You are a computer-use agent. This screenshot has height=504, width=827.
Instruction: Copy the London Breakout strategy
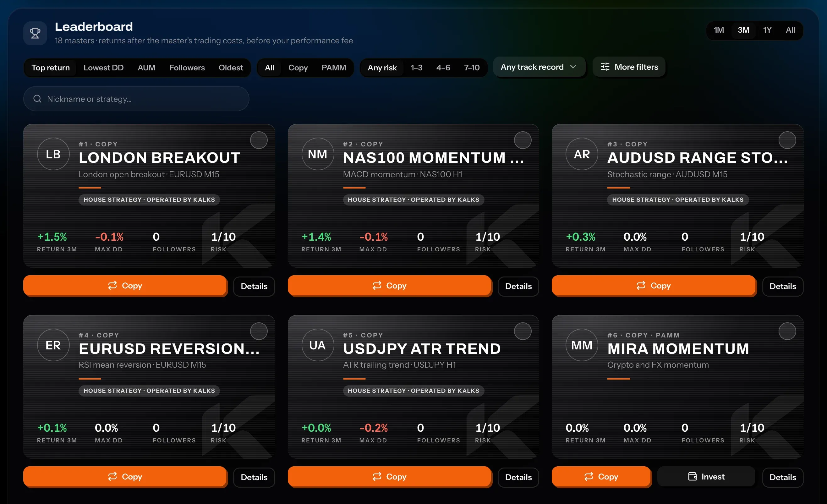coord(125,286)
